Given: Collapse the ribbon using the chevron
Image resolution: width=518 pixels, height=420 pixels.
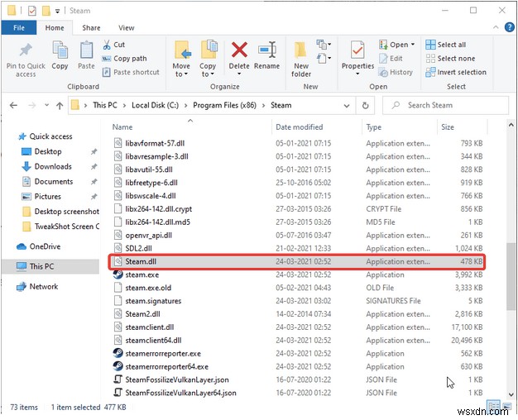Looking at the screenshot, I should 496,27.
